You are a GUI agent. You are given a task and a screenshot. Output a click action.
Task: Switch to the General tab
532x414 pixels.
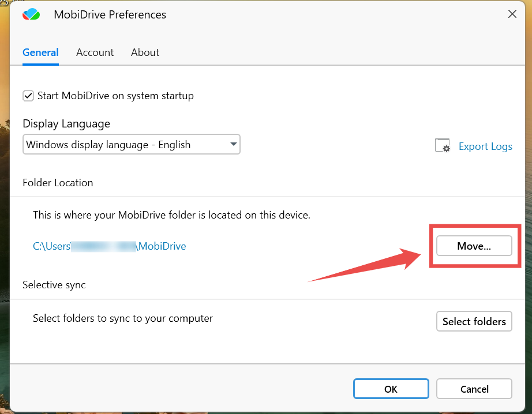[40, 52]
